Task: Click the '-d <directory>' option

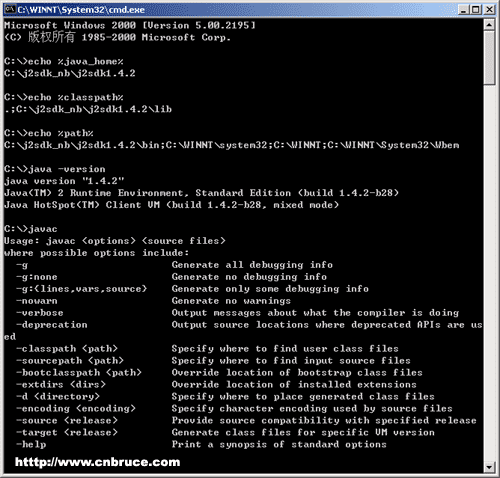Action: point(58,397)
